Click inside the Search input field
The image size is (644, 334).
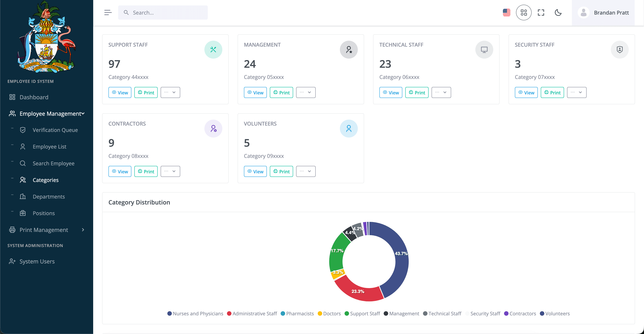click(x=162, y=12)
